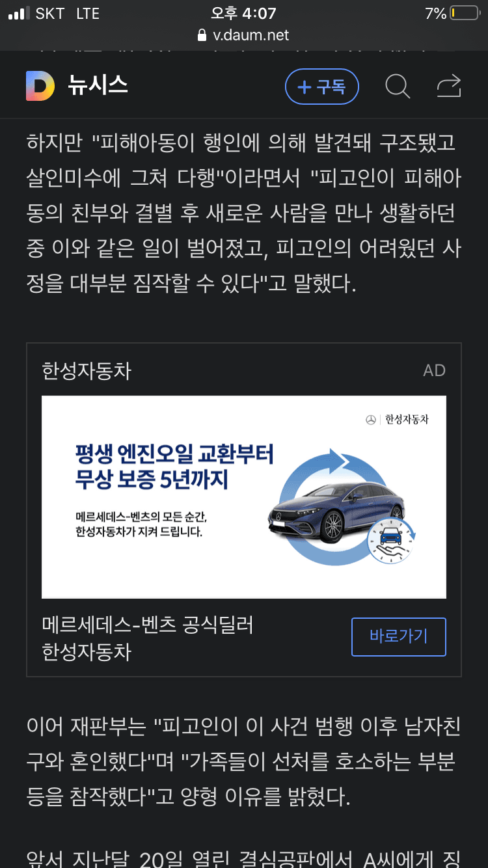This screenshot has width=488, height=868.
Task: Tap the 메르세데스-벤츠 공식딜러 ad text
Action: coord(148,625)
